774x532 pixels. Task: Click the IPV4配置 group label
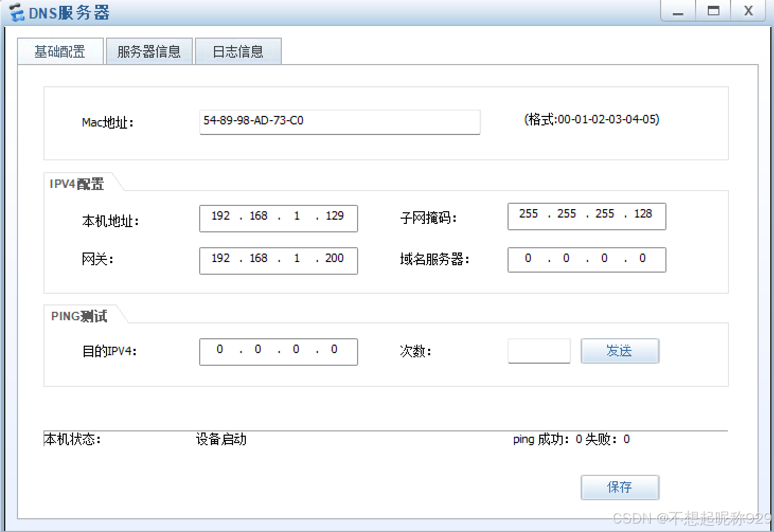[x=77, y=184]
